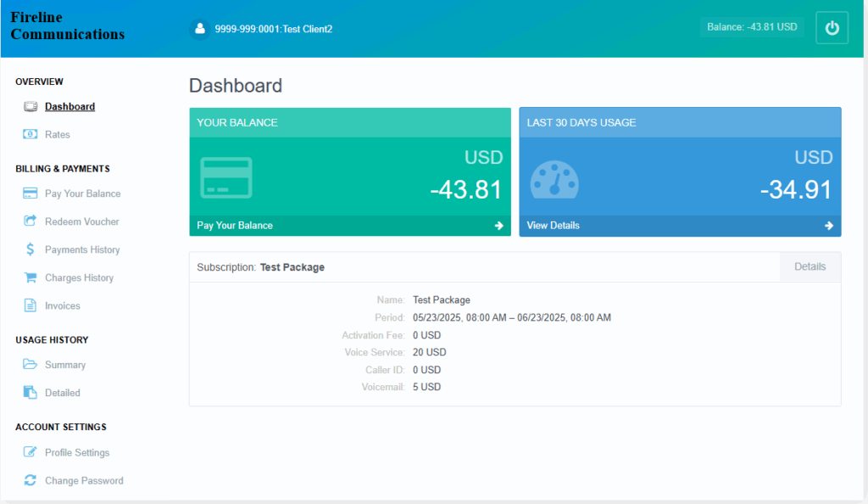Click the header Balance -43.81 USD badge

(x=752, y=27)
